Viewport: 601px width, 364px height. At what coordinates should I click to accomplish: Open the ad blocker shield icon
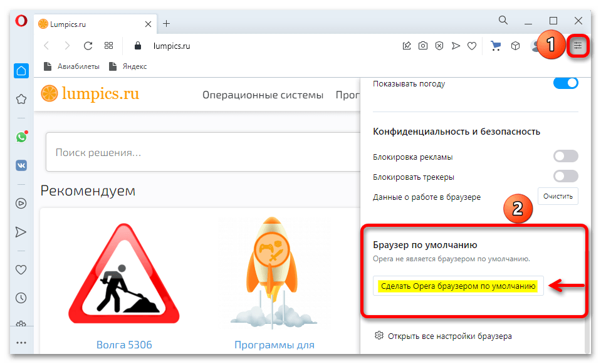coord(439,46)
